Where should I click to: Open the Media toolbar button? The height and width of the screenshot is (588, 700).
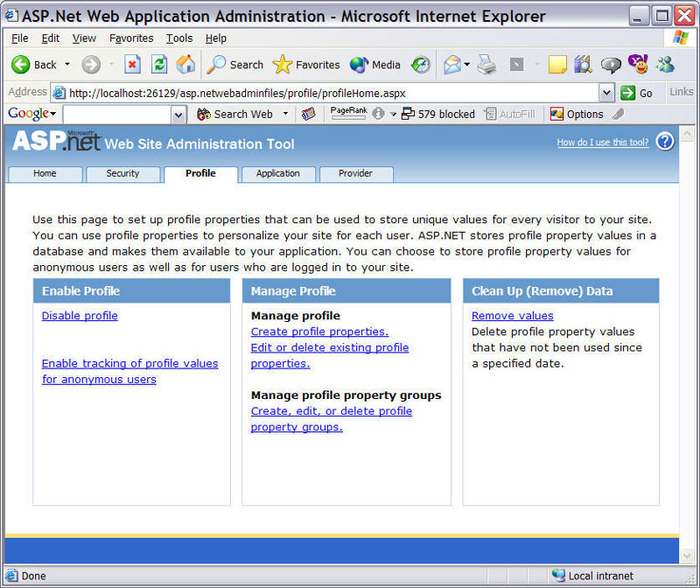pyautogui.click(x=375, y=65)
